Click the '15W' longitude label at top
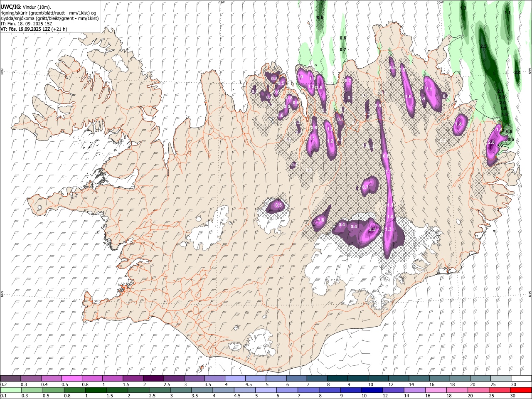The height and width of the screenshot is (399, 532). point(440,2)
